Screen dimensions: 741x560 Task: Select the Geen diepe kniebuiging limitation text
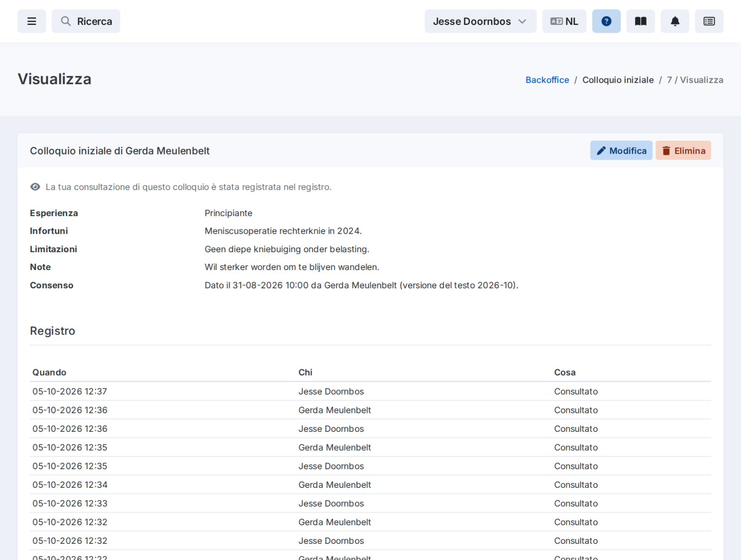click(287, 249)
